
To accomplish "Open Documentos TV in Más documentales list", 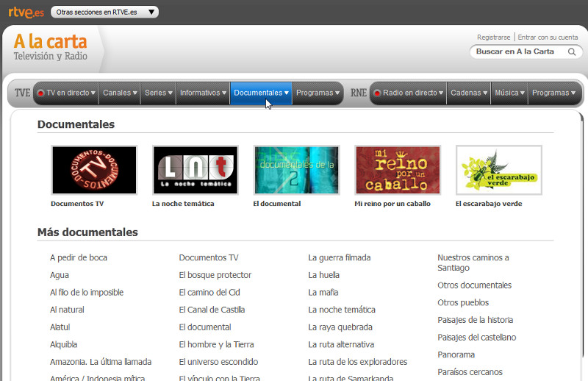I will click(x=209, y=257).
